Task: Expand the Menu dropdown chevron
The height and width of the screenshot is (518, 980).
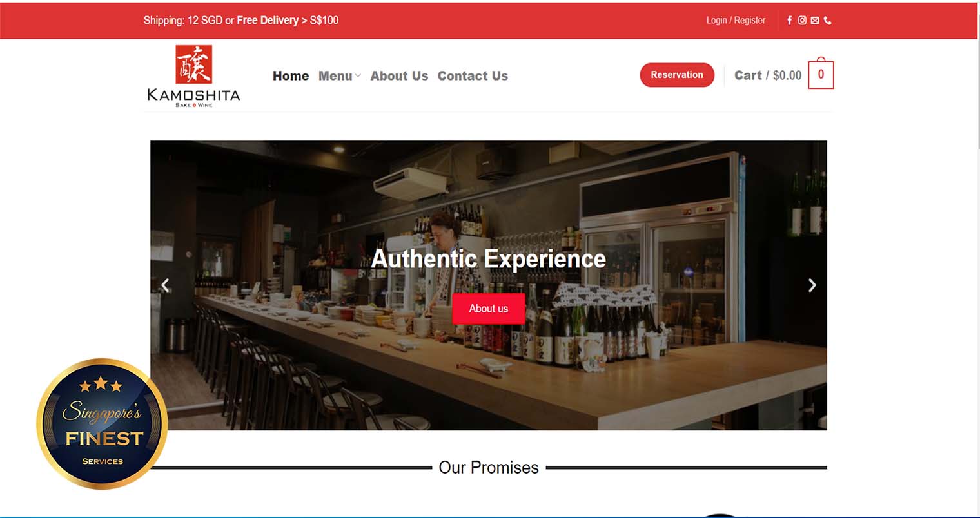Action: click(x=358, y=76)
